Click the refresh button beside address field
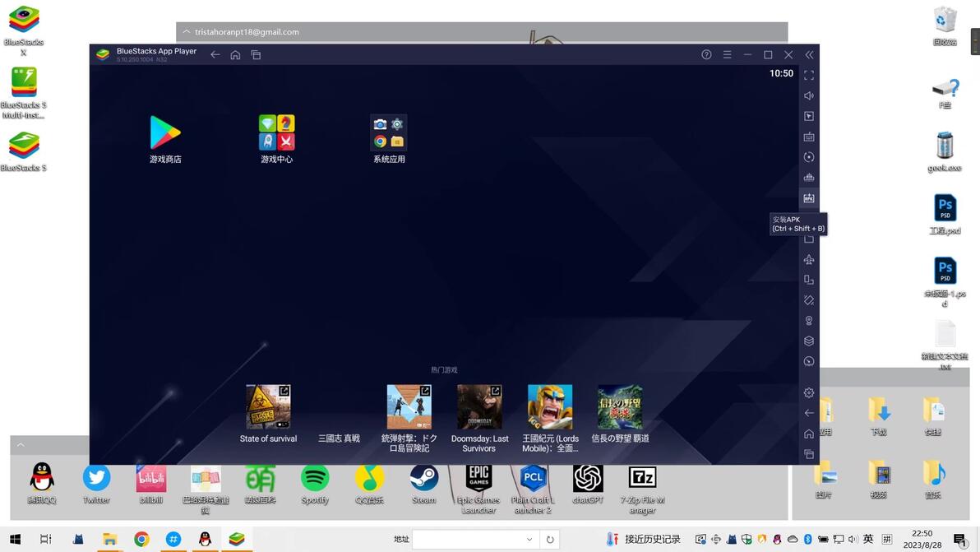980x552 pixels. coord(550,540)
